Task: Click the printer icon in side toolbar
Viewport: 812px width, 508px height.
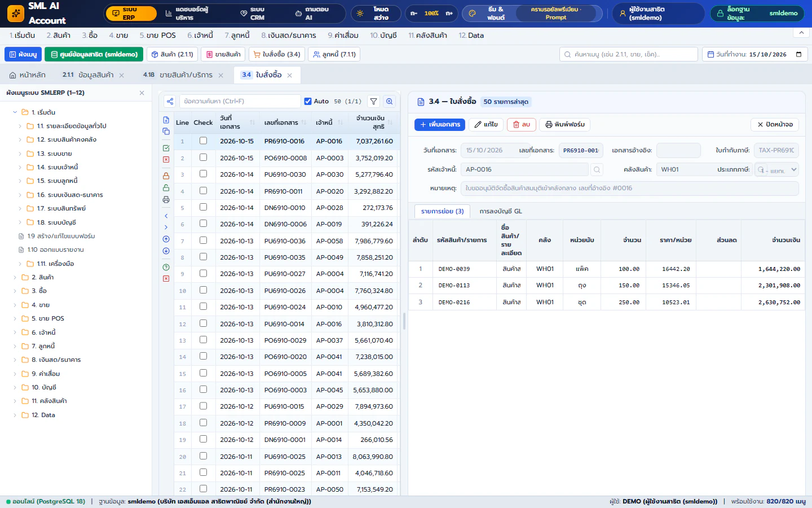Action: tap(166, 200)
